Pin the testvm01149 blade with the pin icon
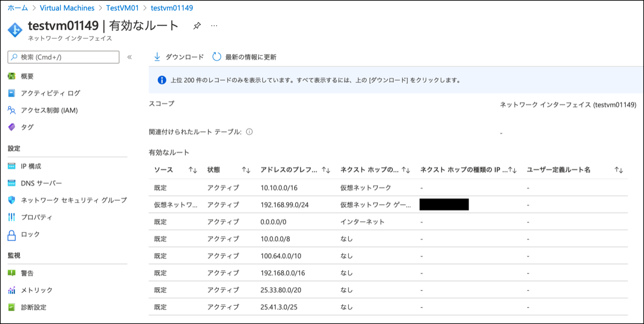644x324 pixels. coord(197,26)
